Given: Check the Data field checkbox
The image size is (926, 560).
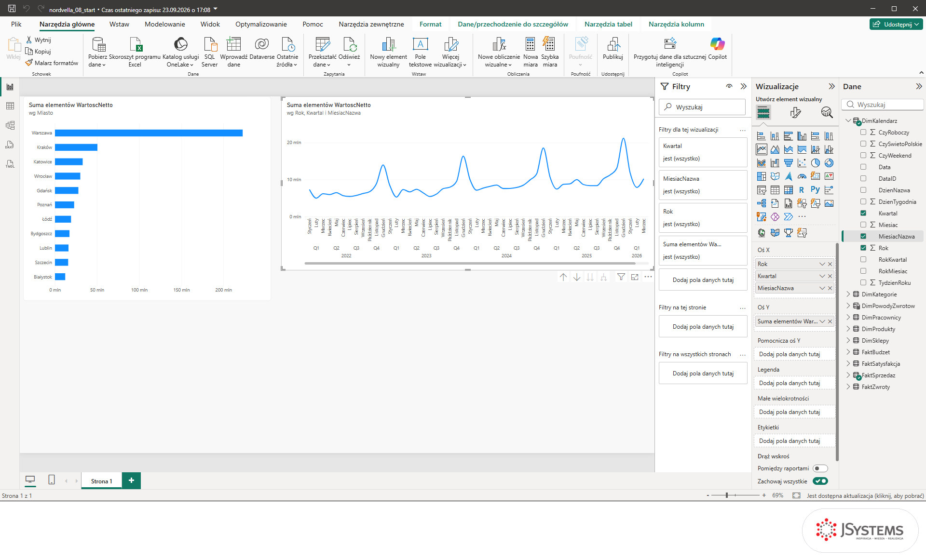Looking at the screenshot, I should click(863, 167).
